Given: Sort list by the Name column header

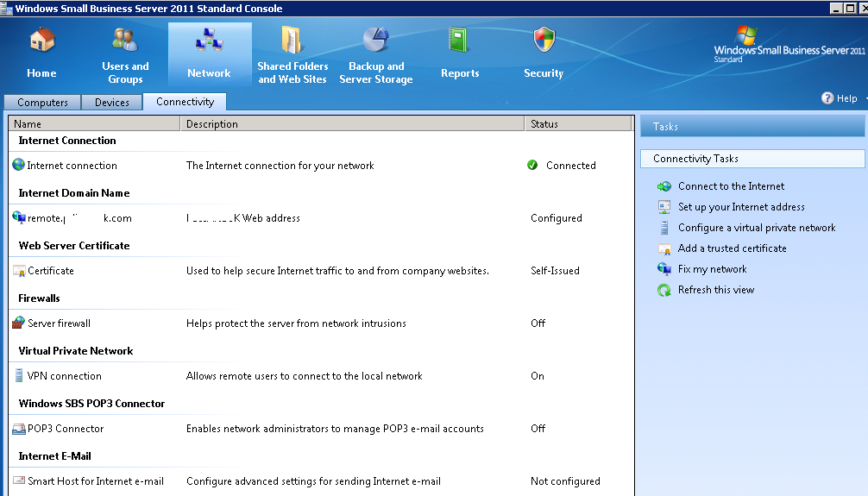Looking at the screenshot, I should point(94,124).
